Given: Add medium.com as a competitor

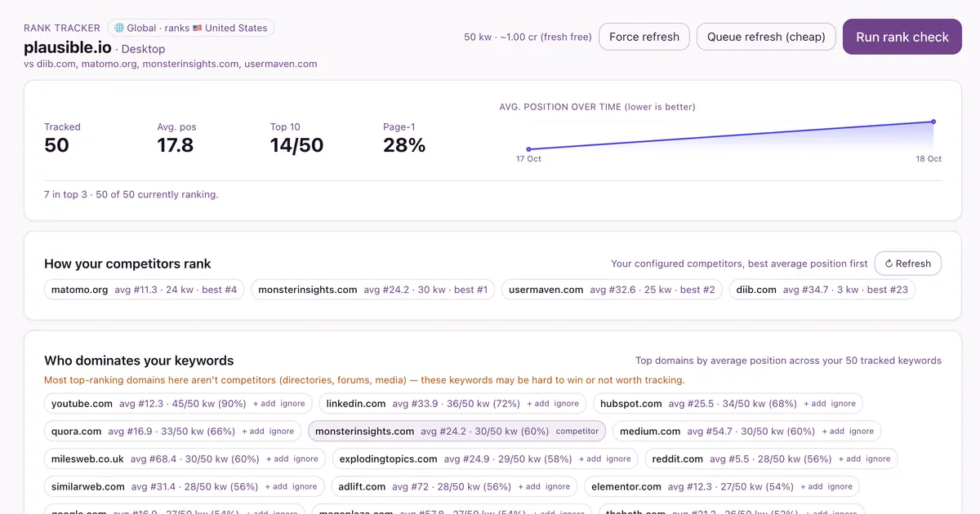Looking at the screenshot, I should tap(833, 432).
